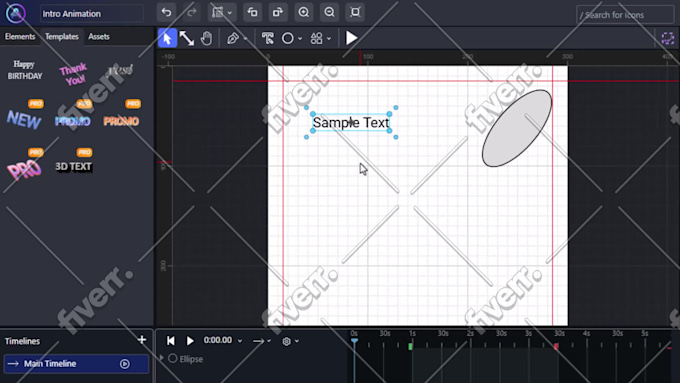Click the red marker on the timeline
This screenshot has height=383, width=680.
coord(556,346)
